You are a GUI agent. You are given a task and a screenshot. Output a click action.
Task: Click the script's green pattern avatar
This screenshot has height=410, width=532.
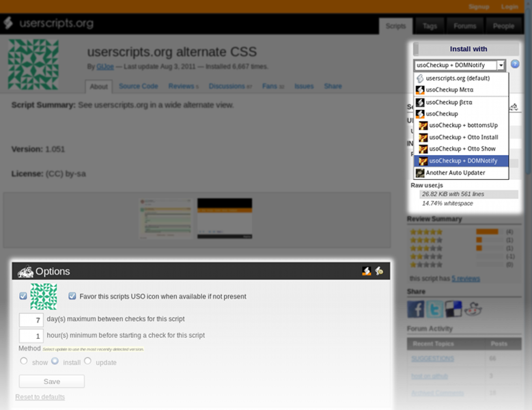tap(33, 64)
